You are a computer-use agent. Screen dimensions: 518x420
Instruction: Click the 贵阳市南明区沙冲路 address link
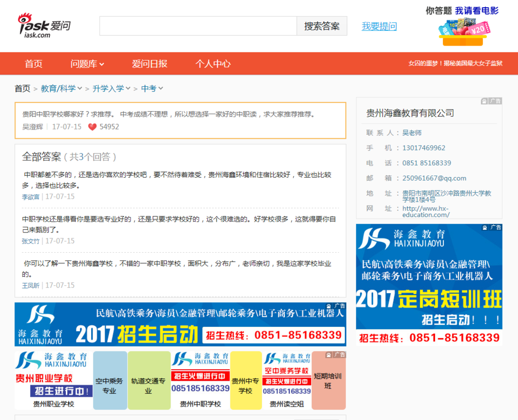click(447, 196)
